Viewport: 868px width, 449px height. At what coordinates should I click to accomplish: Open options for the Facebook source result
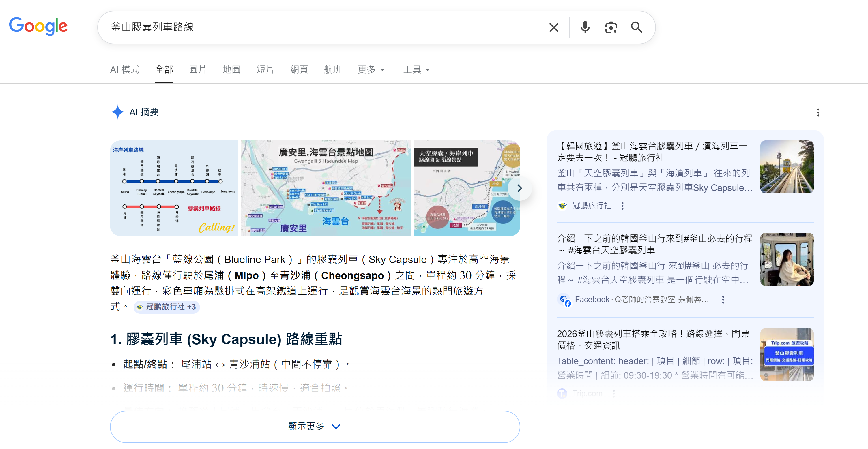[723, 299]
